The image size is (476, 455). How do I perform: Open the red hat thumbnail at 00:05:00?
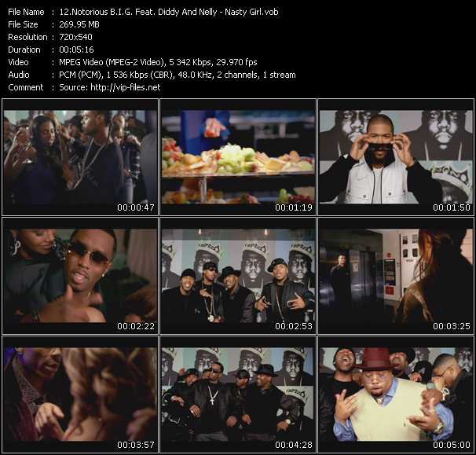point(396,394)
